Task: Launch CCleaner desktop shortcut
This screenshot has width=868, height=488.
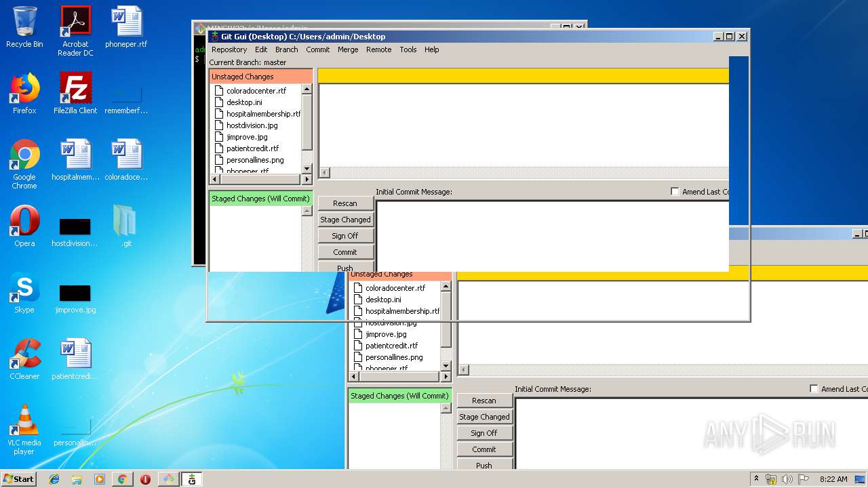Action: [24, 359]
